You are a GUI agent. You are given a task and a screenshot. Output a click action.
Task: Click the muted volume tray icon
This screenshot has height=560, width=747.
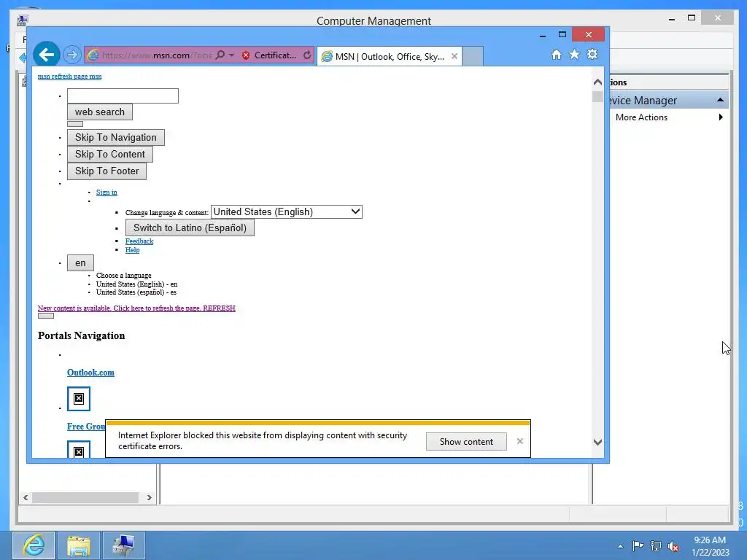coord(673,547)
